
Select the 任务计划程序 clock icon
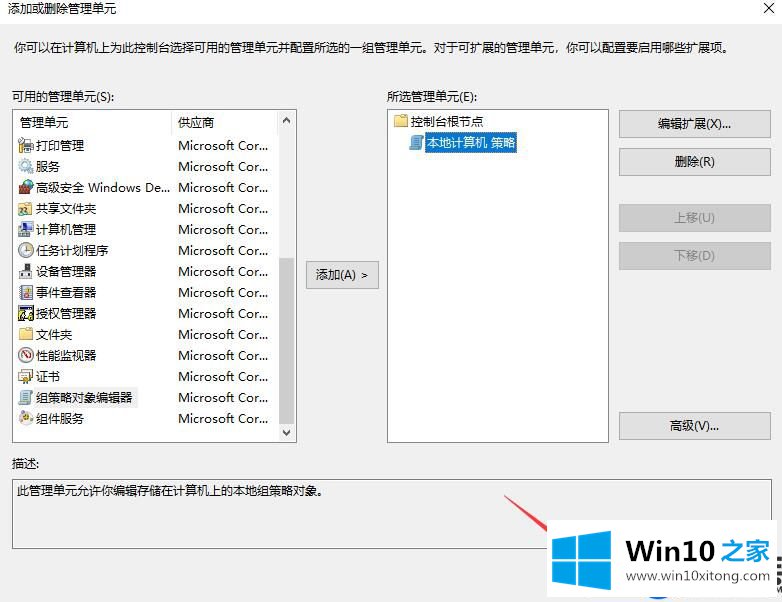click(26, 250)
